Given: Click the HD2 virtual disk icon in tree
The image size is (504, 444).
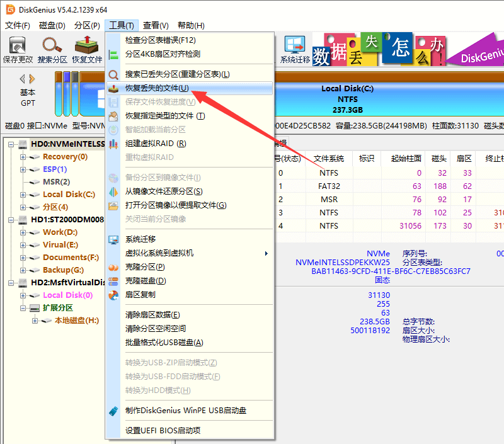Looking at the screenshot, I should click(23, 283).
